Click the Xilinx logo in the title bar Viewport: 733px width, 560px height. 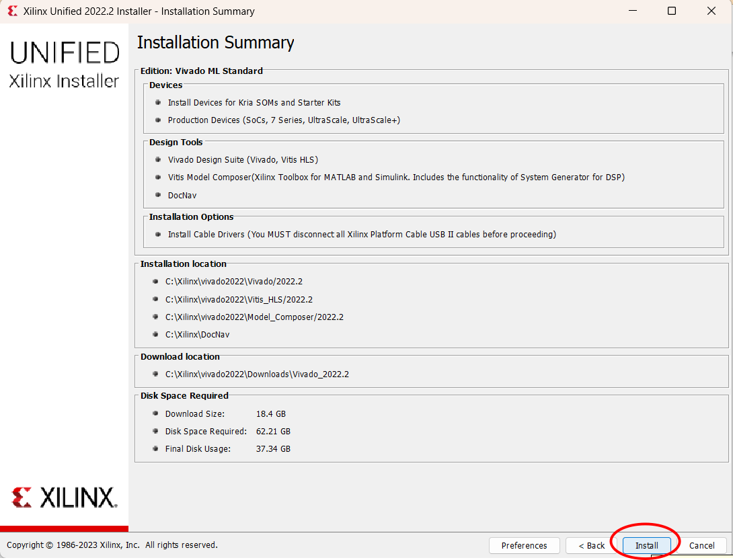11,11
